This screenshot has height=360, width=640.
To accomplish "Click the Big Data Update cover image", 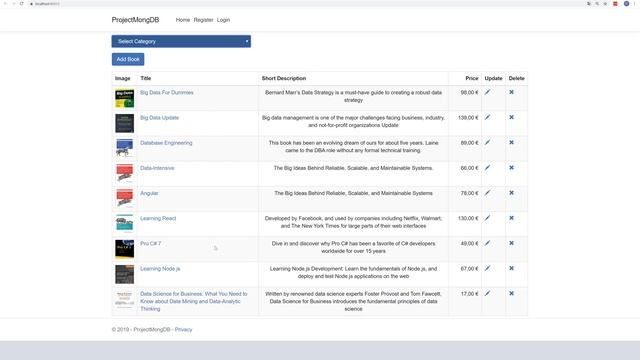I will 124,123.
